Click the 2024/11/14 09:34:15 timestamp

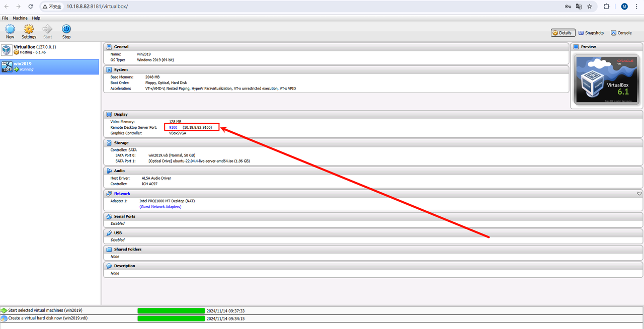coord(225,318)
